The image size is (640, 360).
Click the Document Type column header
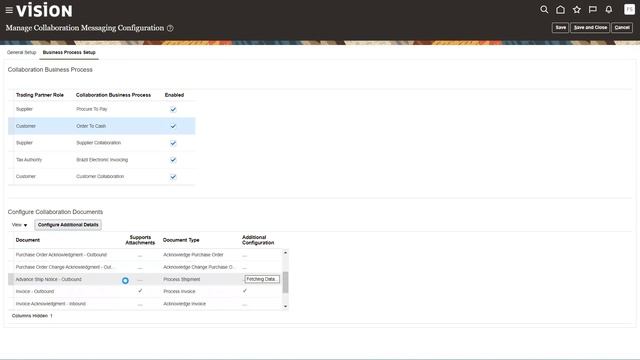click(x=181, y=240)
